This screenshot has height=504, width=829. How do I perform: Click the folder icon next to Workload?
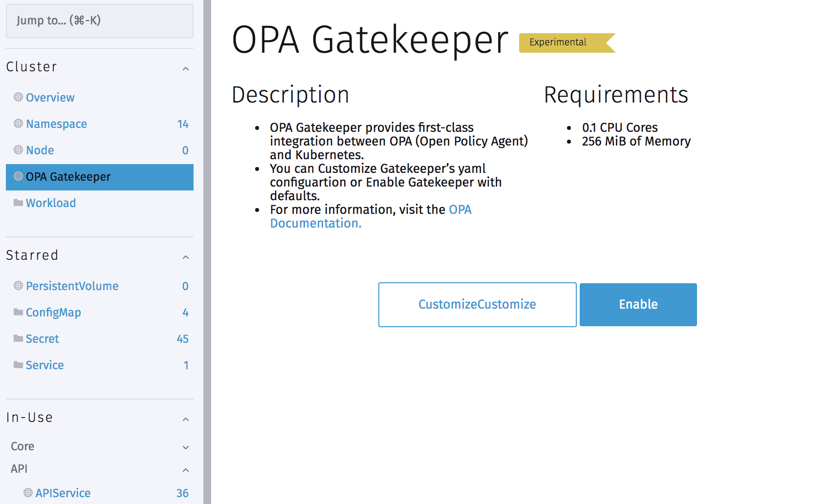click(x=18, y=203)
